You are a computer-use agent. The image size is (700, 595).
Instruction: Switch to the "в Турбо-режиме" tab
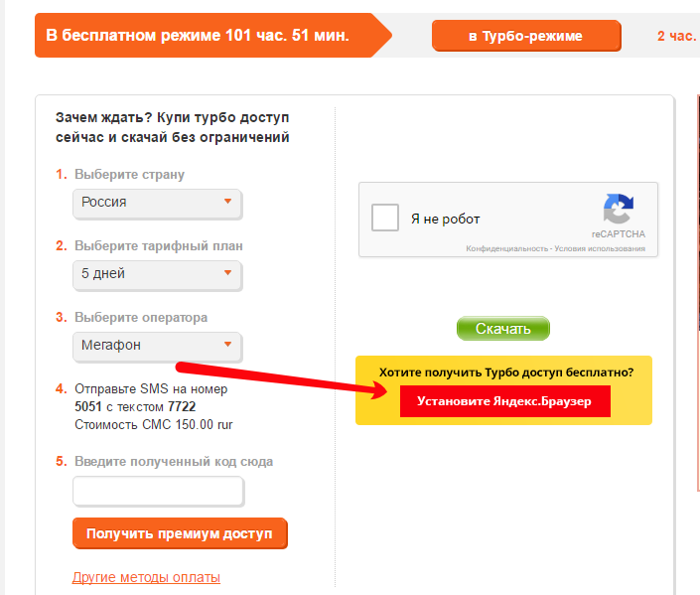click(525, 36)
